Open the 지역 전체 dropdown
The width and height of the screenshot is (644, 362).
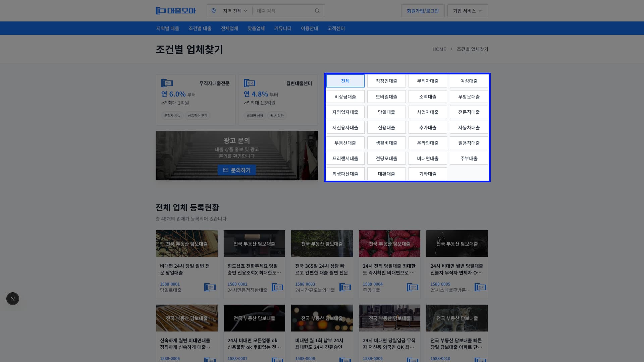pos(234,10)
